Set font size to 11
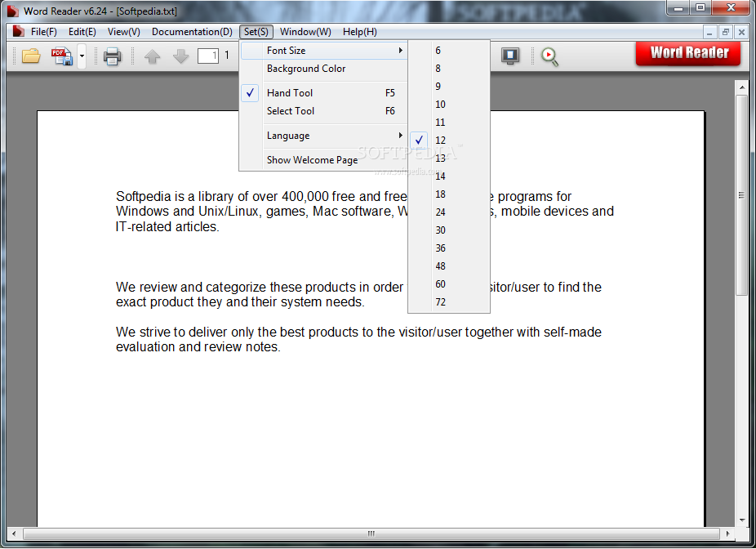This screenshot has width=756, height=549. pyautogui.click(x=449, y=123)
